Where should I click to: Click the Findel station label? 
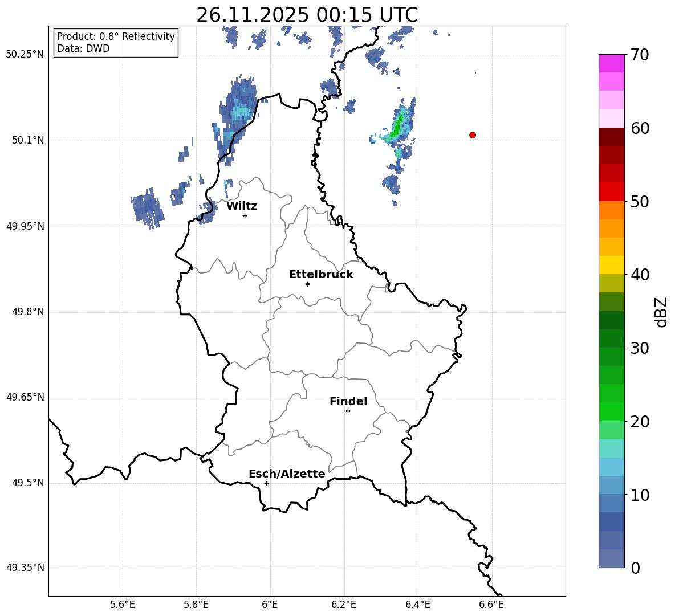point(348,401)
